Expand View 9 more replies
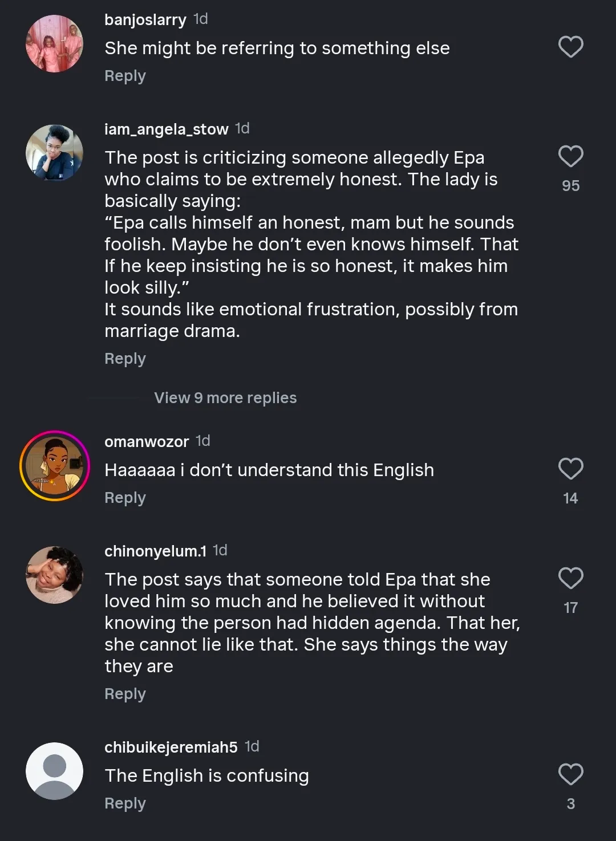The image size is (616, 841). [225, 398]
